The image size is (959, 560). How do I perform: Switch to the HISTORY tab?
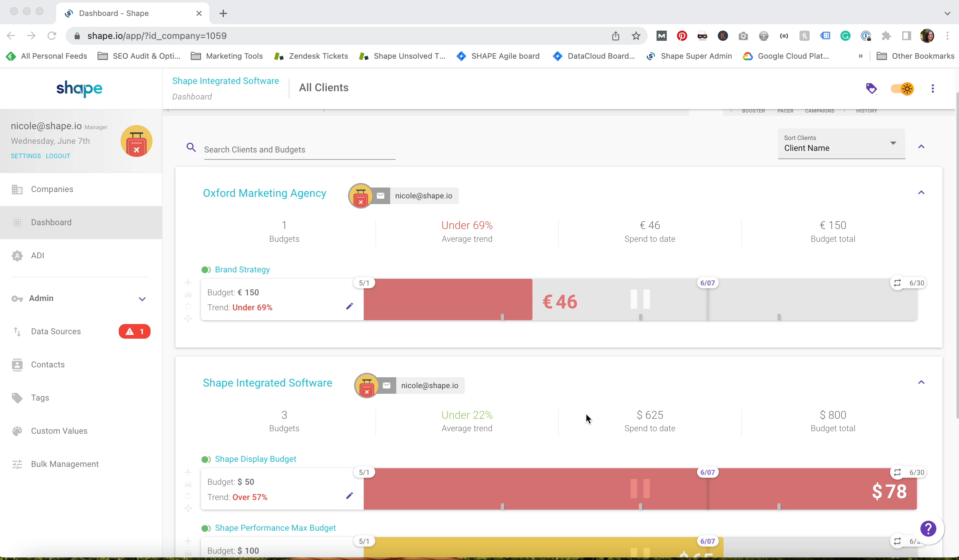coord(866,111)
